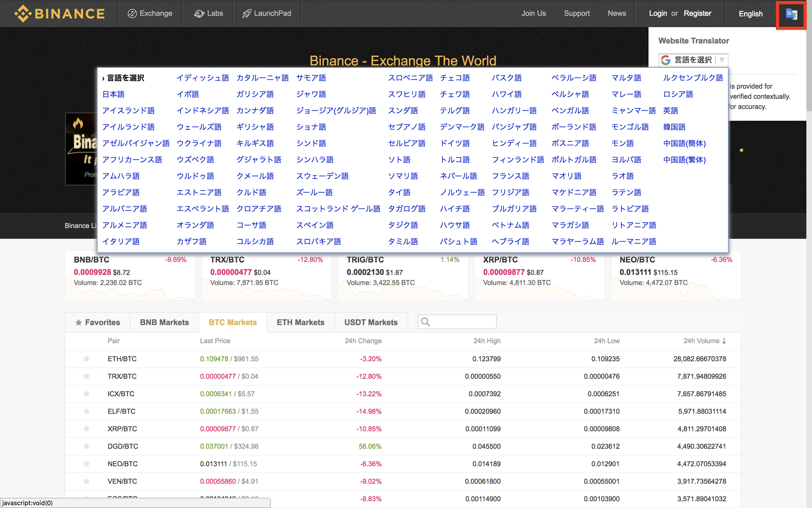Viewport: 812px width, 508px height.
Task: Open the Exchange menu
Action: 150,13
